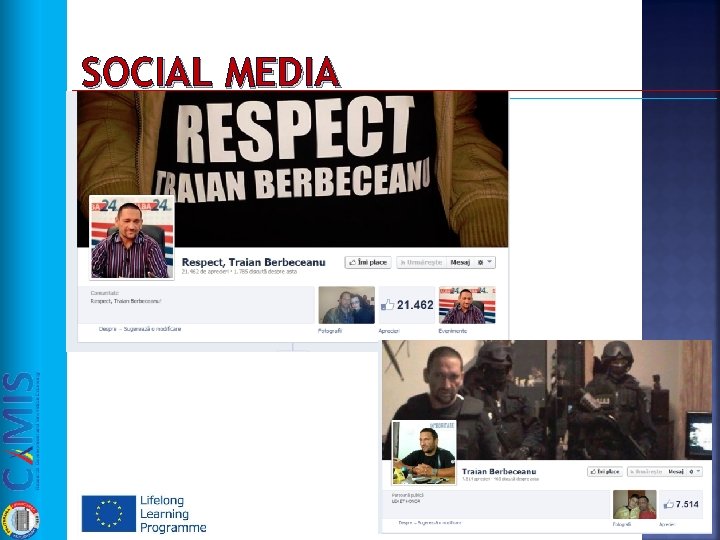
Task: Click 'Îmi place' button on Respect page
Action: pyautogui.click(x=368, y=262)
